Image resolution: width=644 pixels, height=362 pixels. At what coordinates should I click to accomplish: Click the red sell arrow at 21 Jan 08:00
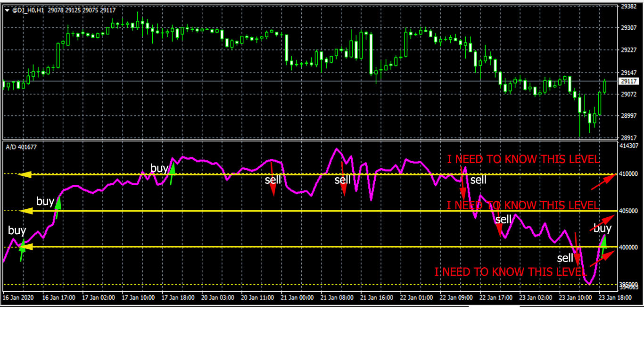tap(343, 178)
